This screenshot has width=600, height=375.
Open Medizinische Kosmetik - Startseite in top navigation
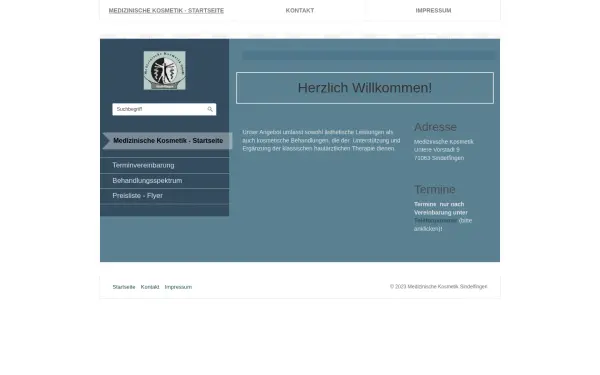166,11
